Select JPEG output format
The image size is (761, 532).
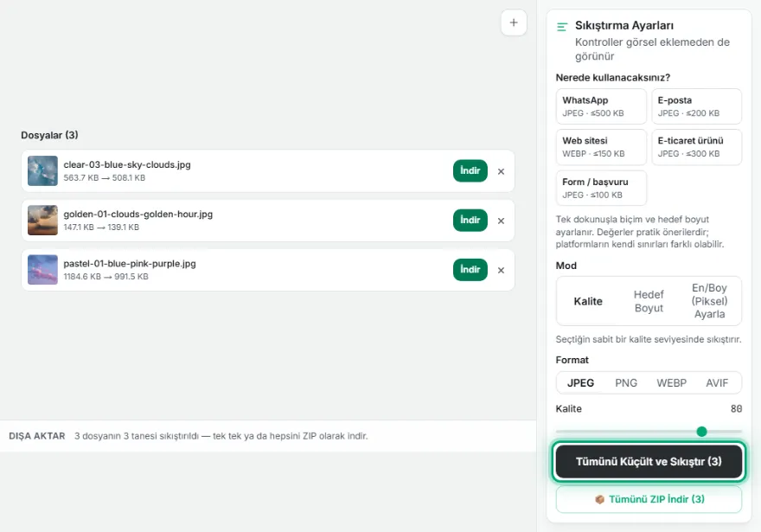click(580, 383)
